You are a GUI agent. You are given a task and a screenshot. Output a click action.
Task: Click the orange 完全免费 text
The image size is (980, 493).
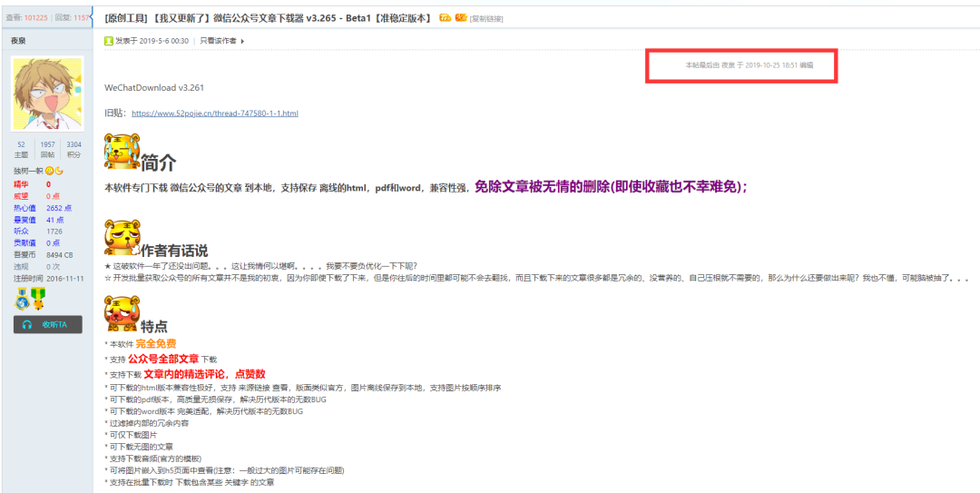coord(156,343)
